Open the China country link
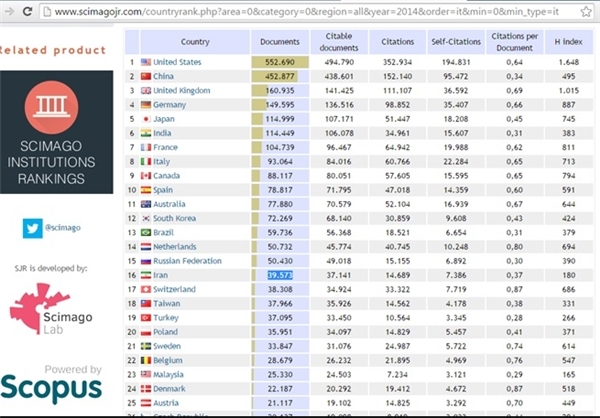Image resolution: width=600 pixels, height=418 pixels. [163, 76]
